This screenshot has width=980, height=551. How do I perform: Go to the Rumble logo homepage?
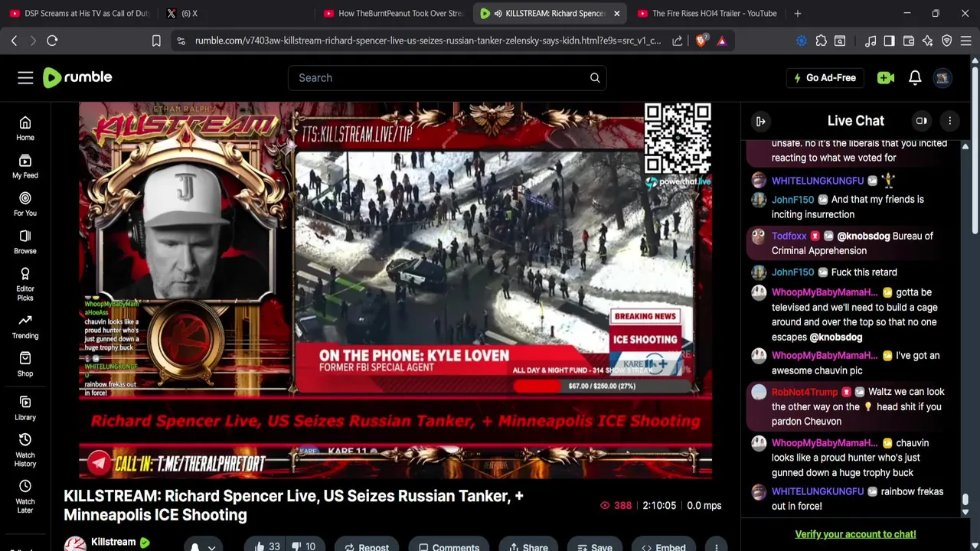pyautogui.click(x=77, y=77)
